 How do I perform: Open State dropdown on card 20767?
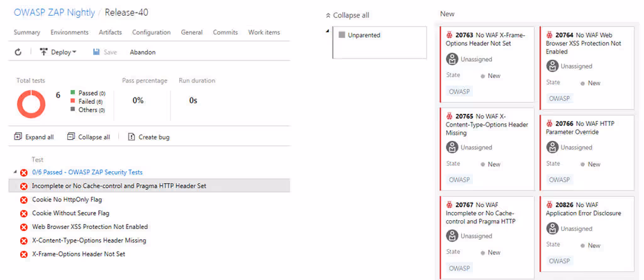click(x=491, y=252)
